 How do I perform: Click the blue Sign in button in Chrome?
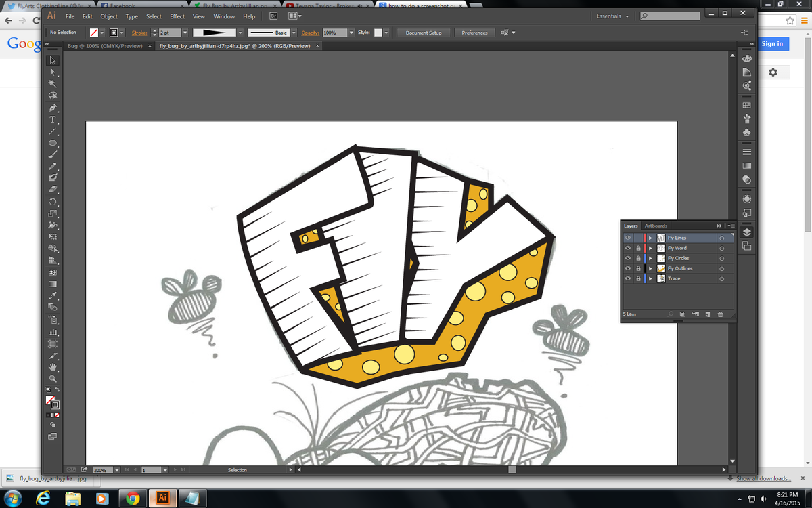coord(772,44)
